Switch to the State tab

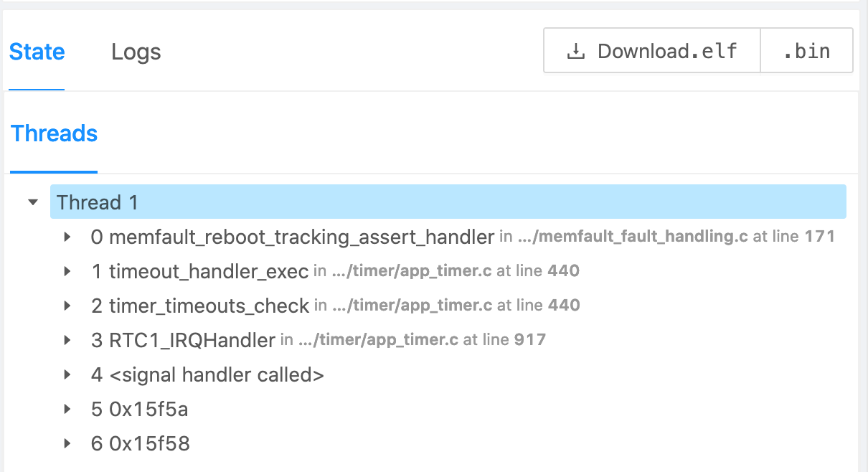pos(37,52)
